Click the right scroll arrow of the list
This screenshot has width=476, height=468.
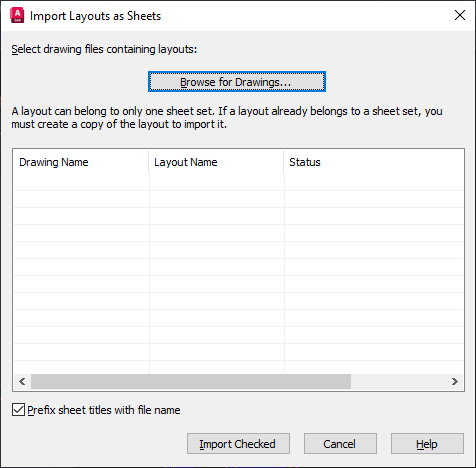pos(455,381)
